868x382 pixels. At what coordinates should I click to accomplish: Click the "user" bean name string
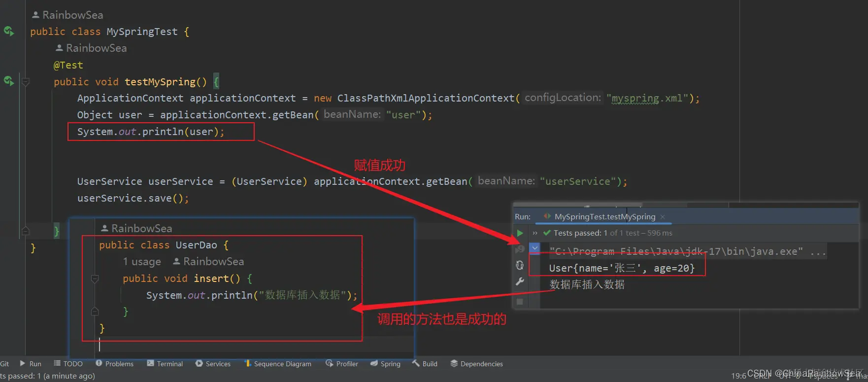pyautogui.click(x=403, y=115)
